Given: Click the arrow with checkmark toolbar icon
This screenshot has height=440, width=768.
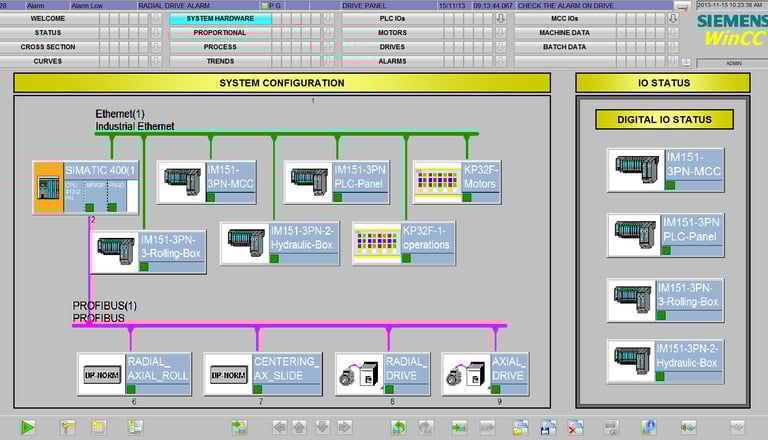Looking at the screenshot, I should click(x=688, y=427).
